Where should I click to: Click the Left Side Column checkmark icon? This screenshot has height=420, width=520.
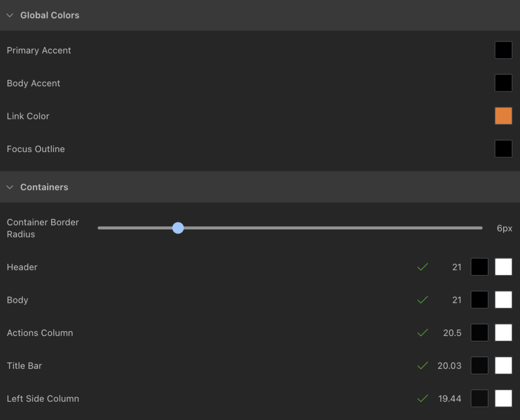point(422,399)
